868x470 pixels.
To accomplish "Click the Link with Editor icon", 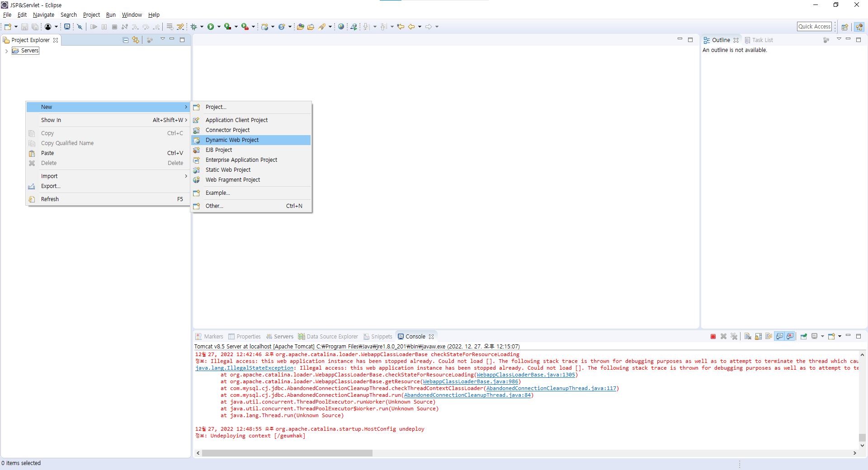I will pos(136,40).
